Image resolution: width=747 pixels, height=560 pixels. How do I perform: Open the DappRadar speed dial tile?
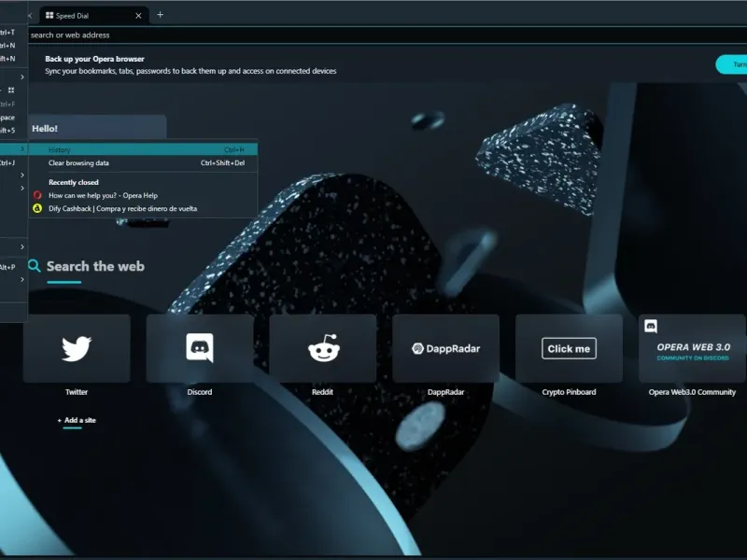(446, 348)
